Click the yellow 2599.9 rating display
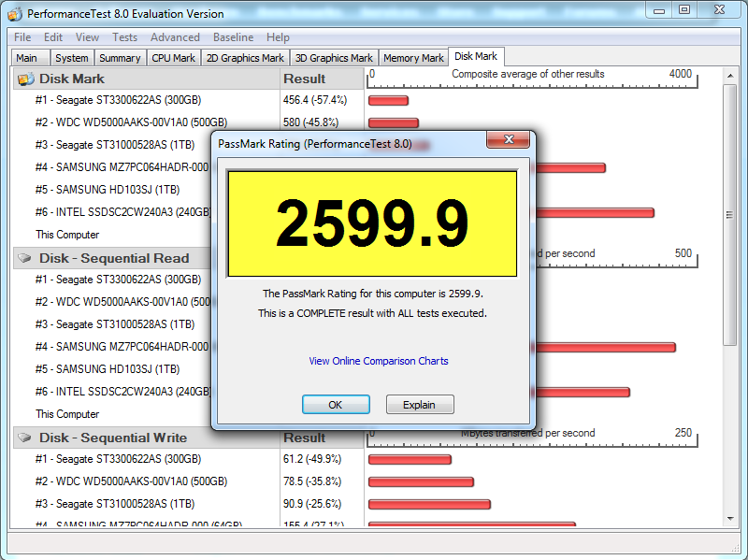This screenshot has width=748, height=560. (372, 223)
